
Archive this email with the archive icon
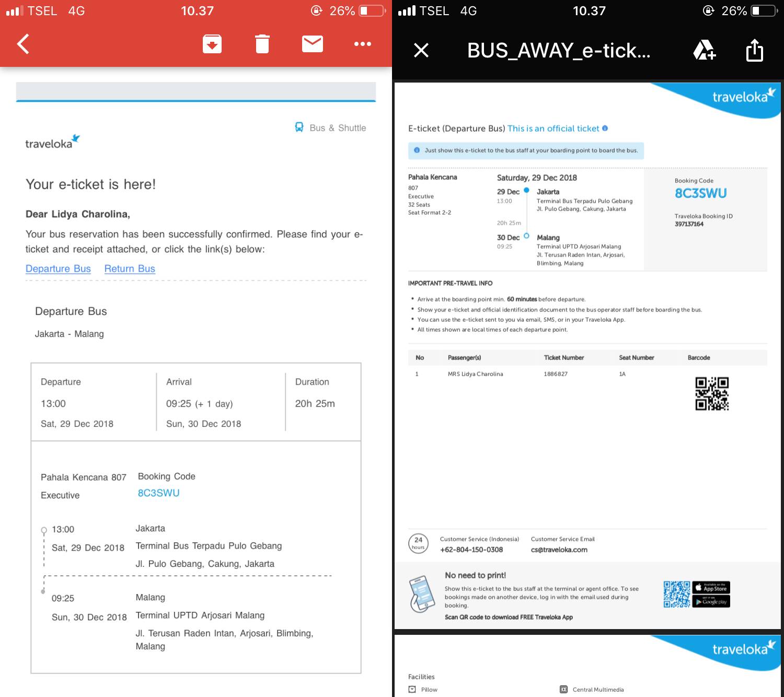[x=212, y=44]
